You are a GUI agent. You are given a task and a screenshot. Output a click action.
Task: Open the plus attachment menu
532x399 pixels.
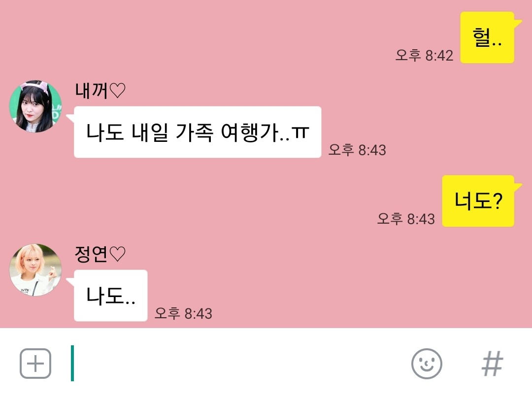click(35, 364)
